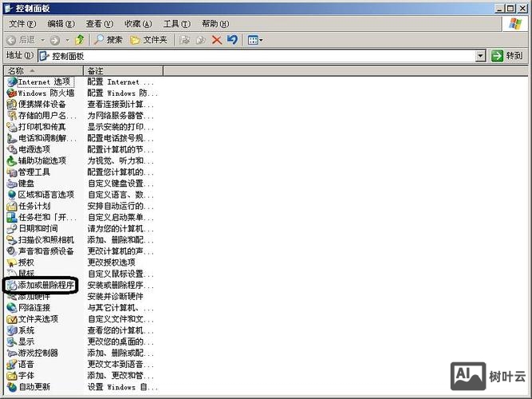Click the Up one level toolbar icon

pyautogui.click(x=80, y=40)
